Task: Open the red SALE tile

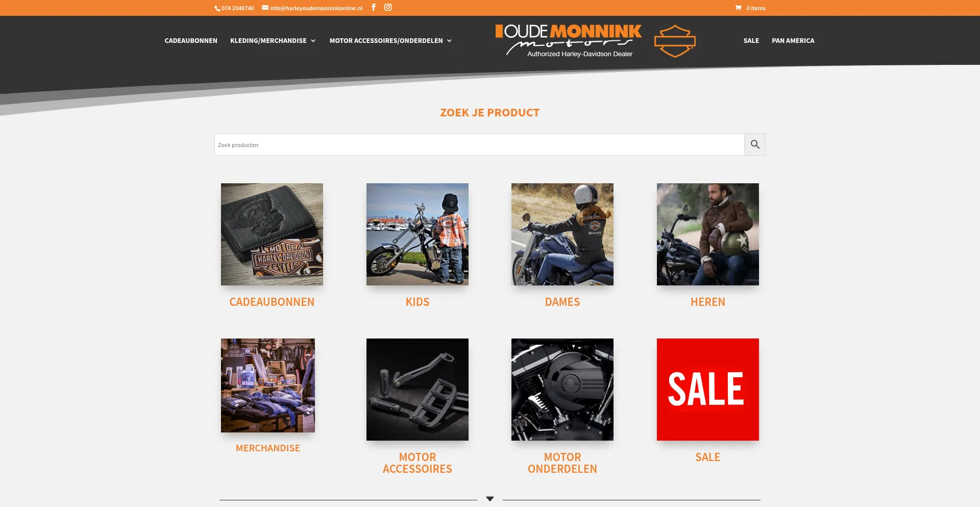Action: click(x=707, y=390)
